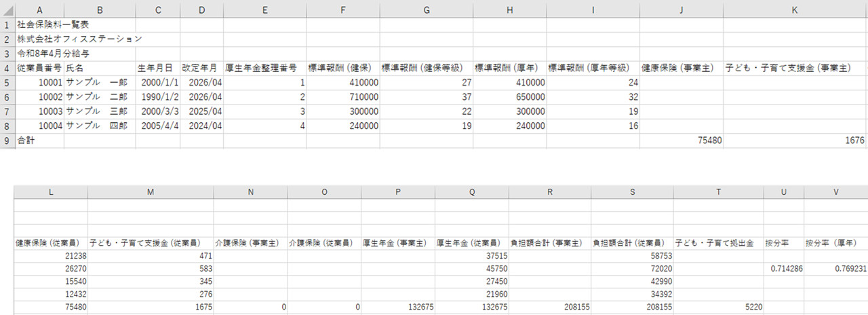Select revision date cell 2024/04
The width and height of the screenshot is (868, 315).
tap(201, 126)
